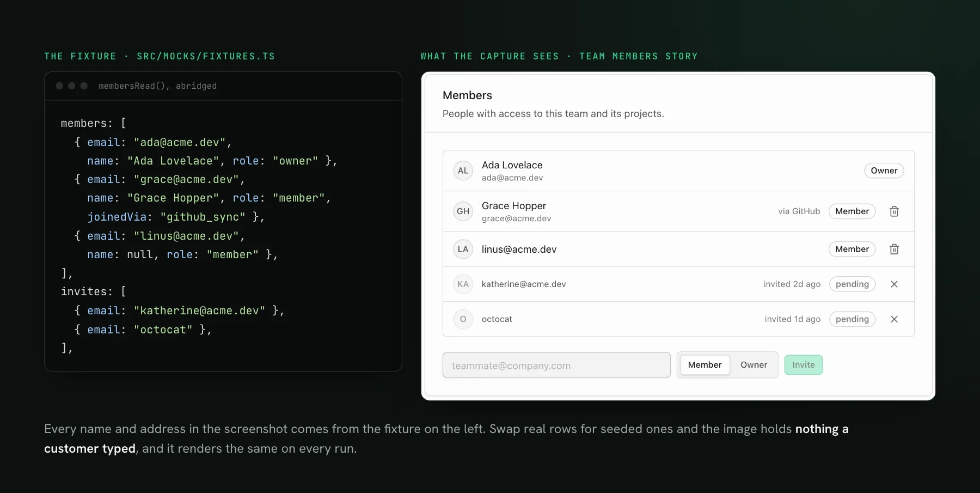Open Grace Hopper's Member role badge

852,211
